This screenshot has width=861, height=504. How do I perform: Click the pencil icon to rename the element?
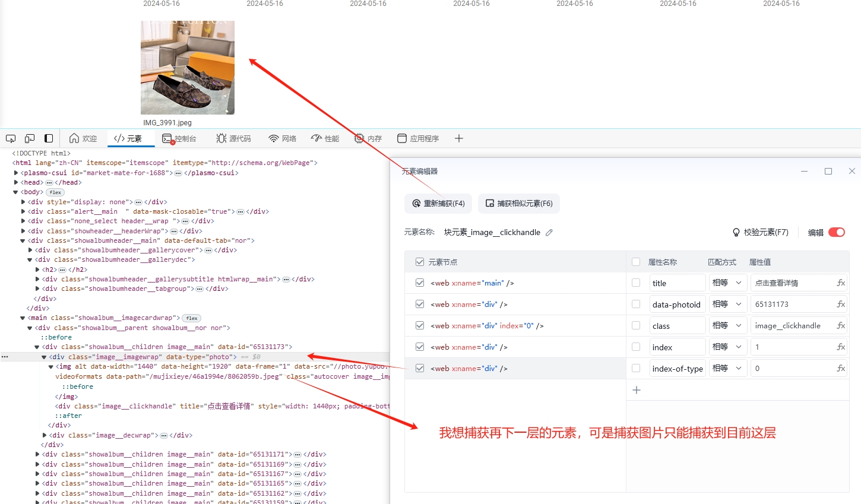pos(549,233)
